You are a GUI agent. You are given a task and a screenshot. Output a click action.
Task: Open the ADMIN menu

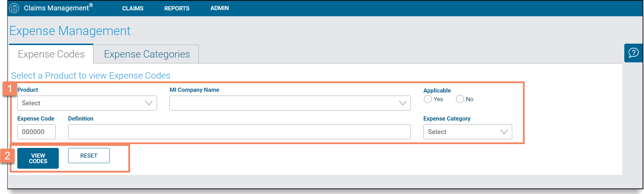(x=220, y=8)
